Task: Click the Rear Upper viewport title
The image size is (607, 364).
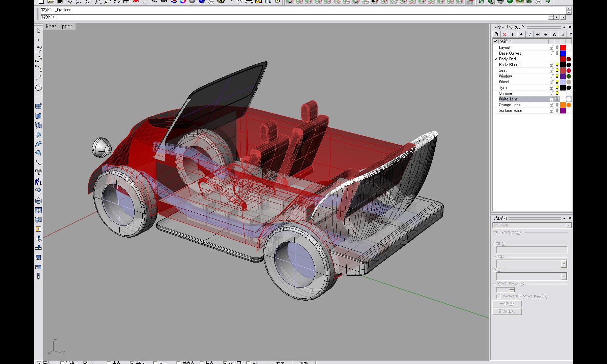Action: (59, 26)
